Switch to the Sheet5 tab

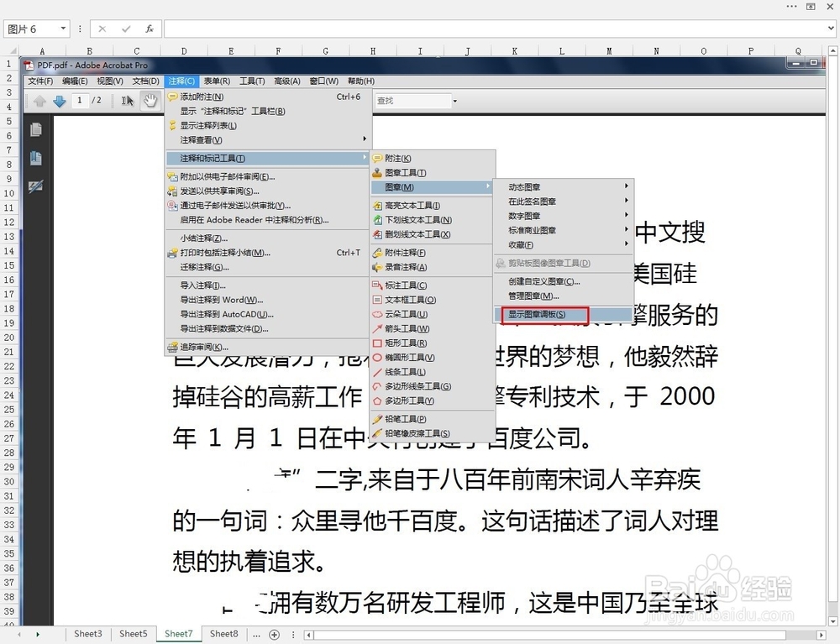point(133,634)
